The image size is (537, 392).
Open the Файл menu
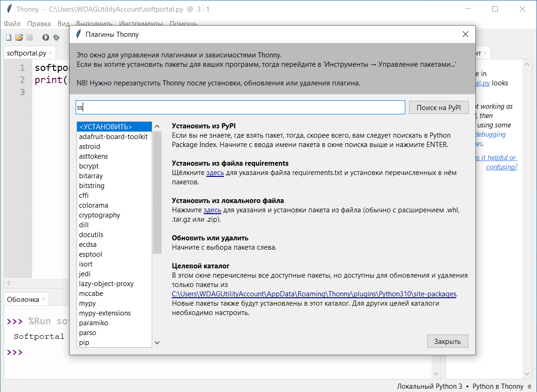coord(12,24)
